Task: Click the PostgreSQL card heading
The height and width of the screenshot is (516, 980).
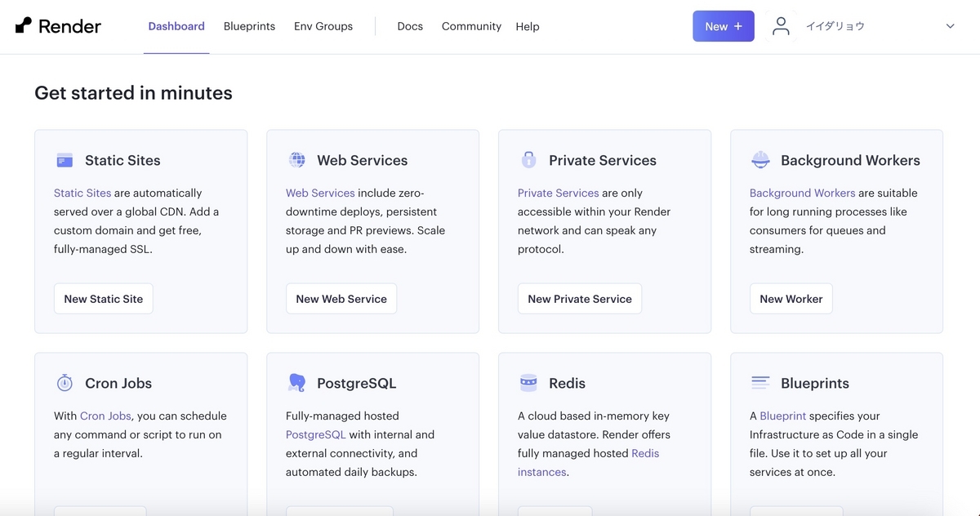Action: pyautogui.click(x=357, y=383)
